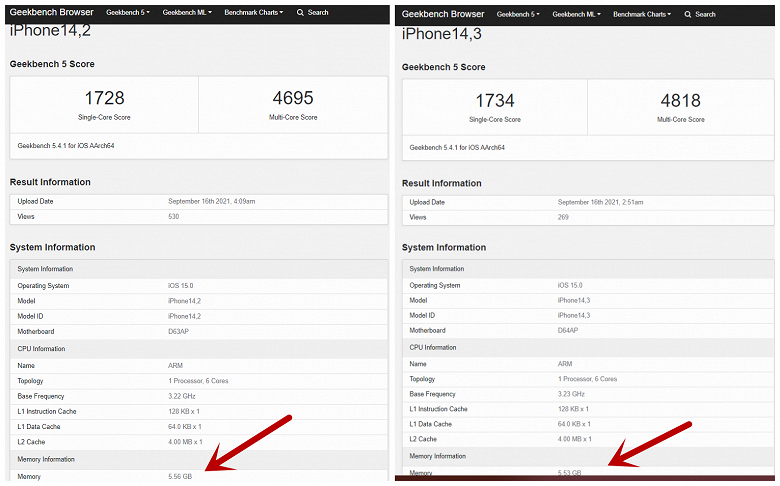Image resolution: width=780 pixels, height=486 pixels.
Task: Click the motherboard value D64AP
Action: click(x=568, y=330)
